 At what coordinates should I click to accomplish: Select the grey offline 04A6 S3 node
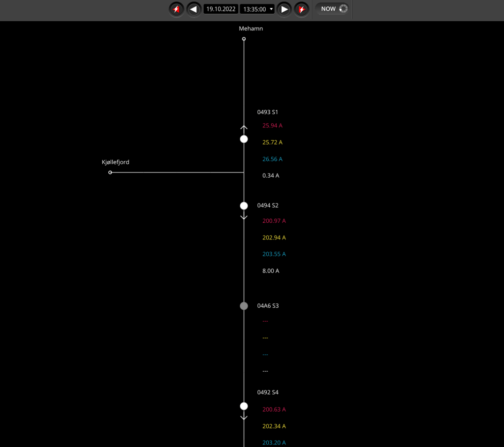click(244, 306)
